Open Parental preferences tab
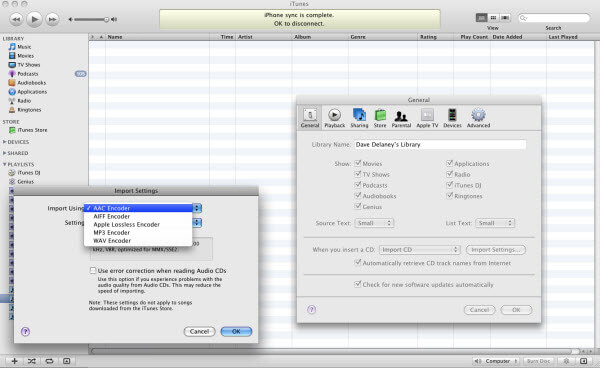The height and width of the screenshot is (368, 600). [401, 118]
